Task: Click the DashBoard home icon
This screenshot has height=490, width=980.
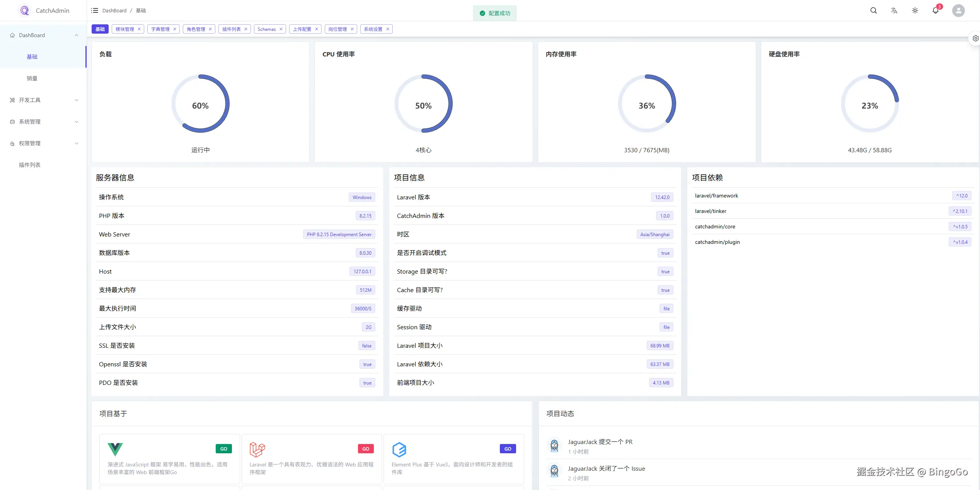Action: tap(12, 35)
